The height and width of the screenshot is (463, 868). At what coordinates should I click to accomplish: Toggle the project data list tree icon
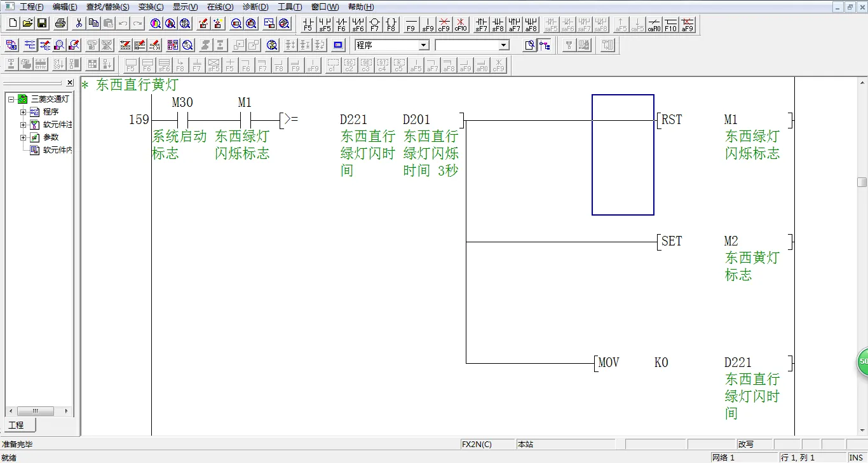pyautogui.click(x=545, y=45)
